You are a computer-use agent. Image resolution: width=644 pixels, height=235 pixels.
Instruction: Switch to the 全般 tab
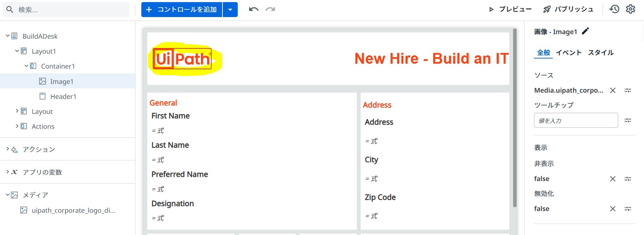click(x=543, y=53)
